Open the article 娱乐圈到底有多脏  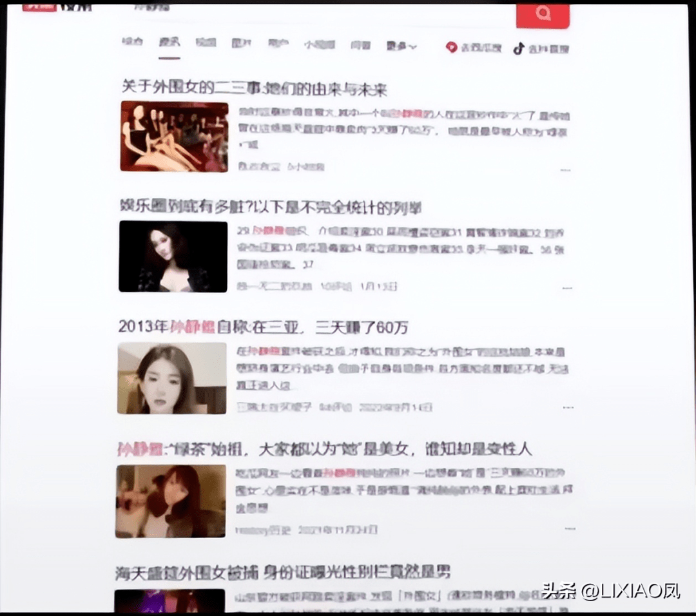pos(271,207)
